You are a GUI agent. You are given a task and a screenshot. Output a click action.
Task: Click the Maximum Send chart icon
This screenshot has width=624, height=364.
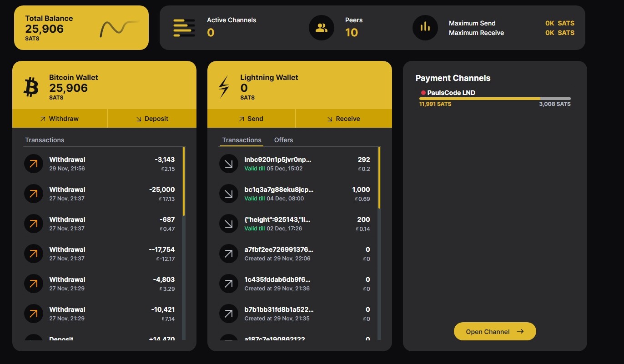coord(425,27)
